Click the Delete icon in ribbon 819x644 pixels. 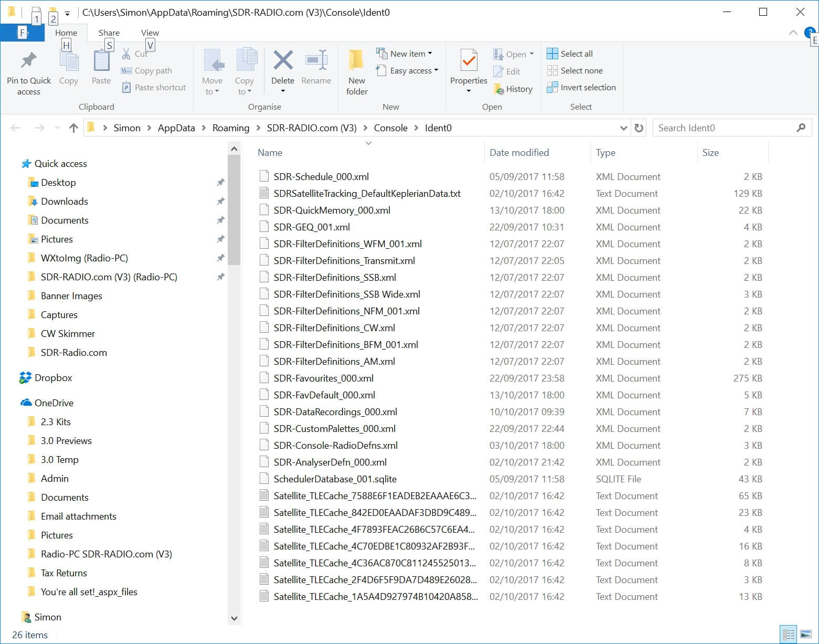click(x=283, y=61)
